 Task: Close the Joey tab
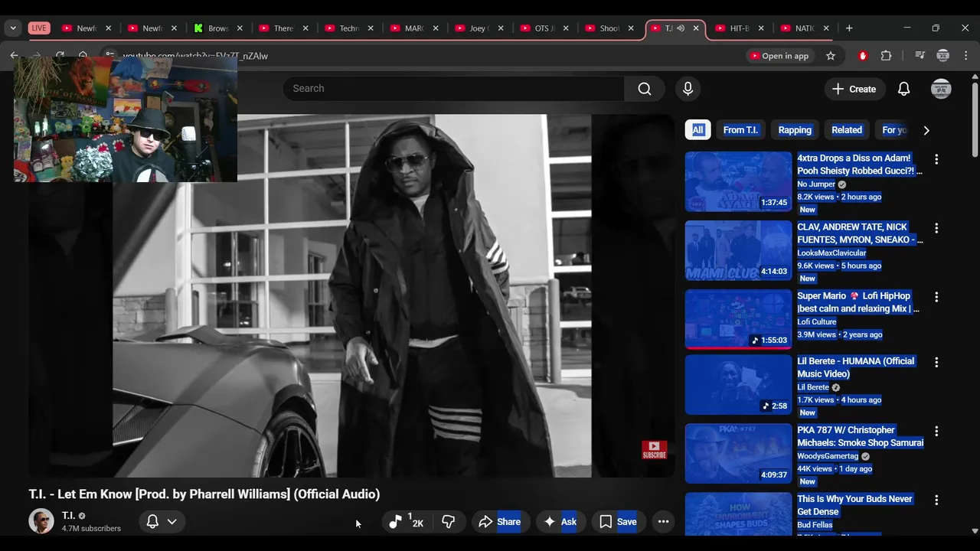tap(501, 28)
